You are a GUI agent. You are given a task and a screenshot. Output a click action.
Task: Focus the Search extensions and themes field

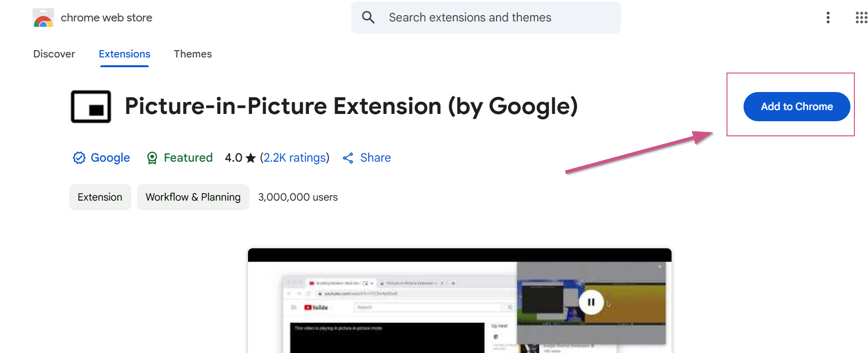tap(486, 18)
